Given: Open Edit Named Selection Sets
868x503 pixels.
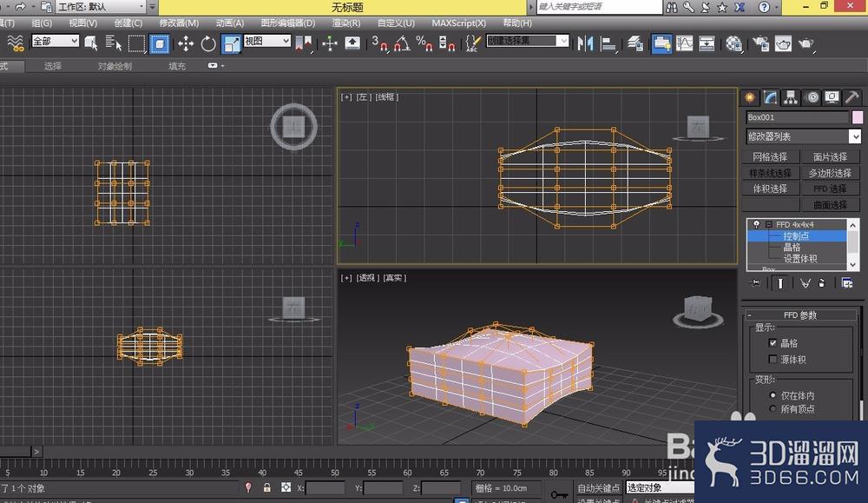Looking at the screenshot, I should [473, 43].
